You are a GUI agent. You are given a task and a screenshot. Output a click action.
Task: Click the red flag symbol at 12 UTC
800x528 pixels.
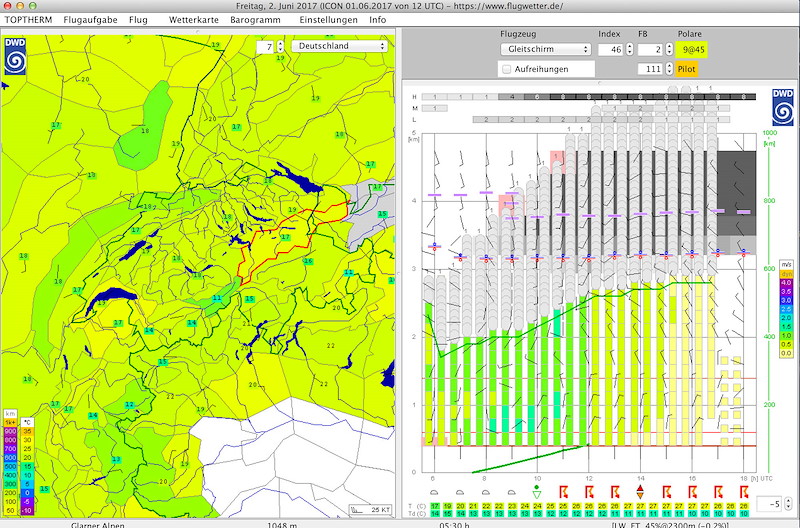click(589, 491)
